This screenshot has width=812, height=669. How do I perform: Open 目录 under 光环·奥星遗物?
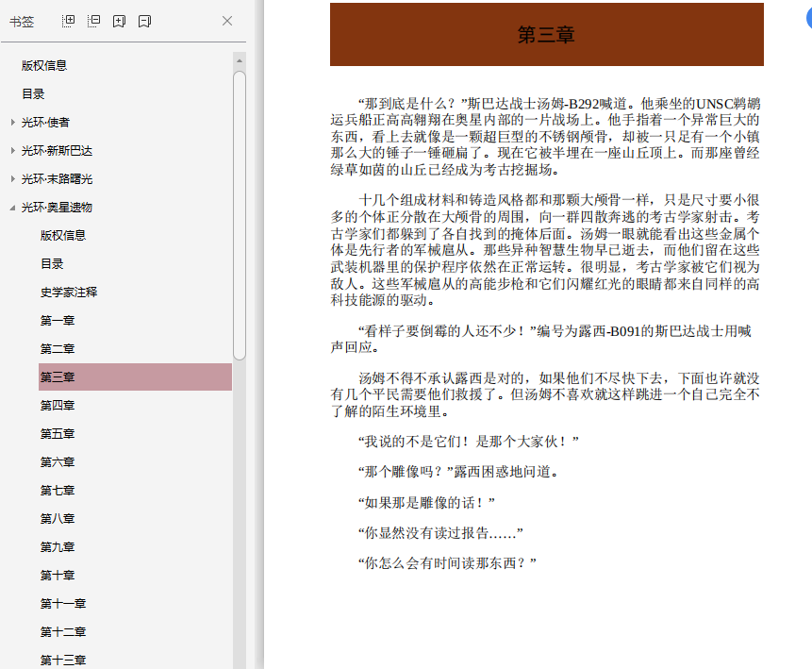click(52, 264)
